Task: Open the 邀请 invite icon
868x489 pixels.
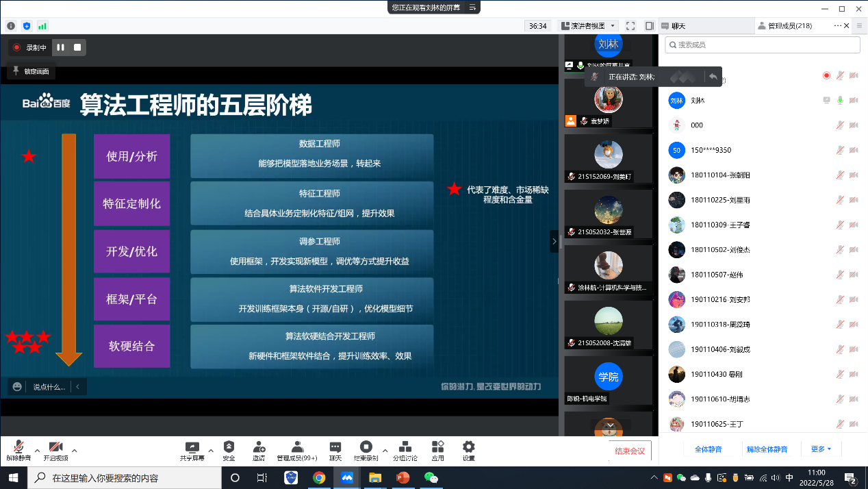Action: 259,449
